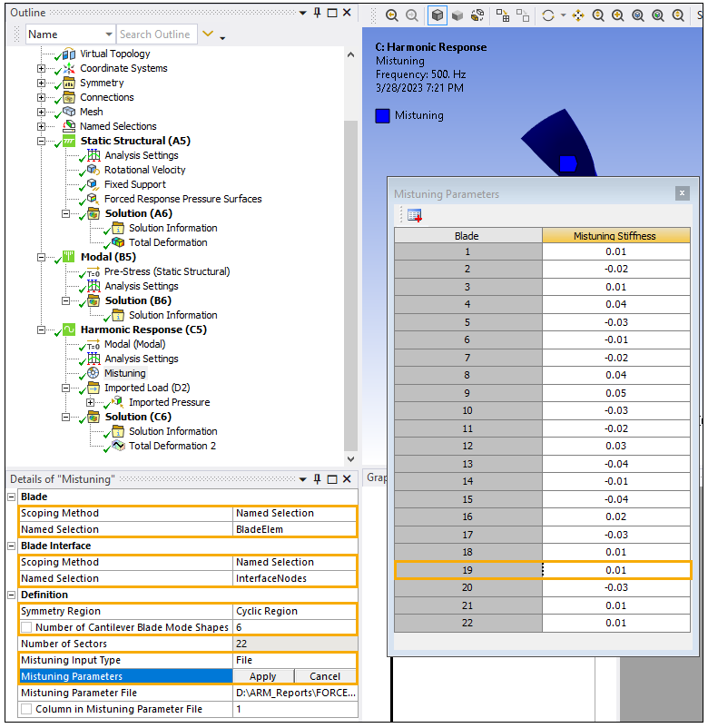Go to the previous view in toolbar

click(x=392, y=15)
